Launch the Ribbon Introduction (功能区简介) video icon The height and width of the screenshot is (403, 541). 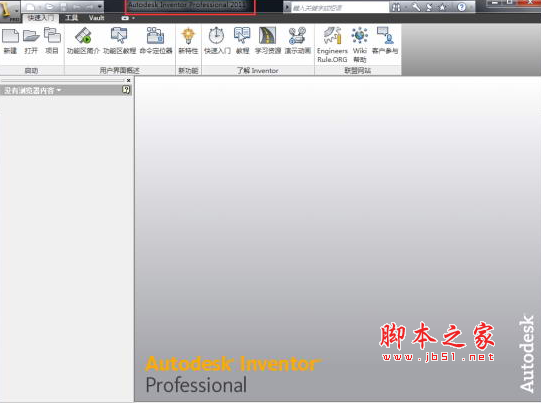[x=83, y=36]
